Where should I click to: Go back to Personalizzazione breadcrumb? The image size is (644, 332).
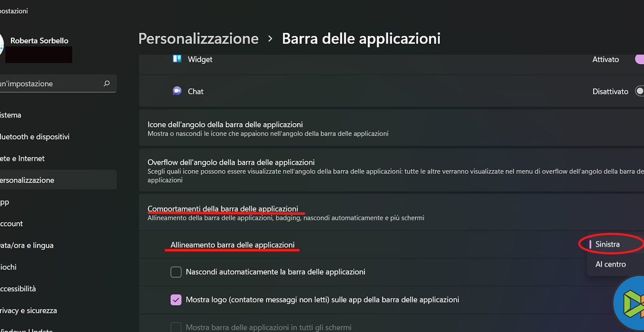point(198,39)
